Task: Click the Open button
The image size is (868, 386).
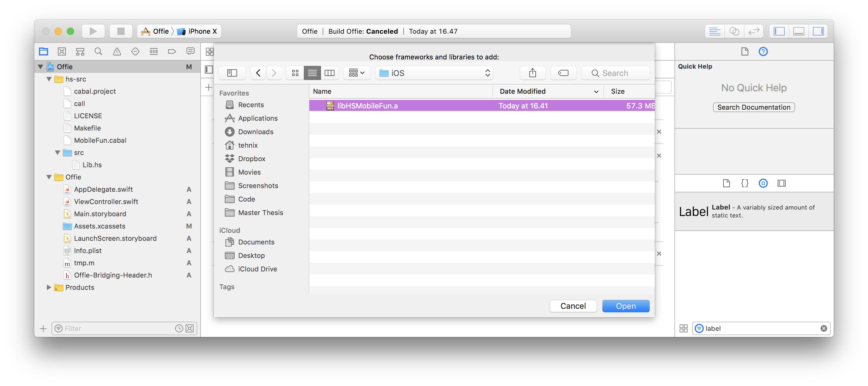Action: (625, 306)
